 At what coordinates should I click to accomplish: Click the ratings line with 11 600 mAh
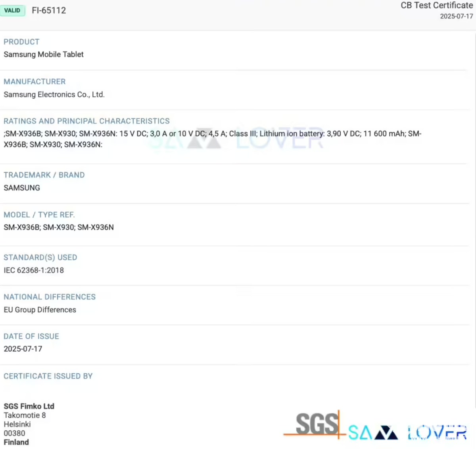tap(213, 134)
